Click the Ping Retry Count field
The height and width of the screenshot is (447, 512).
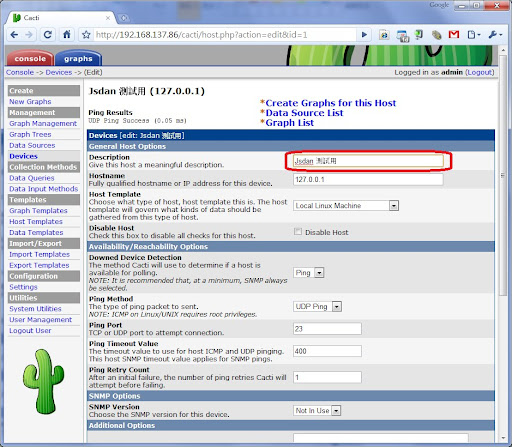tap(327, 377)
